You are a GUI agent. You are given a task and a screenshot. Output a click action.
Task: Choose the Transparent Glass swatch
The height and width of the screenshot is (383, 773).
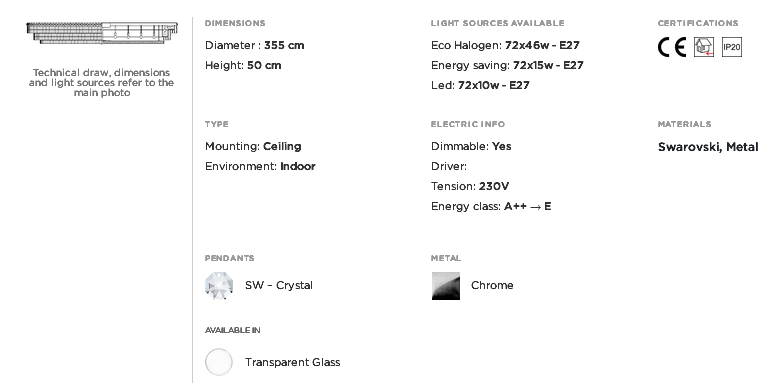219,362
